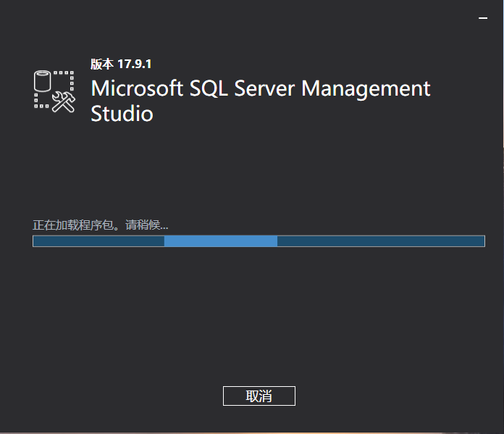Click the 正在加载程序包 status message
The width and height of the screenshot is (504, 434).
click(x=72, y=225)
